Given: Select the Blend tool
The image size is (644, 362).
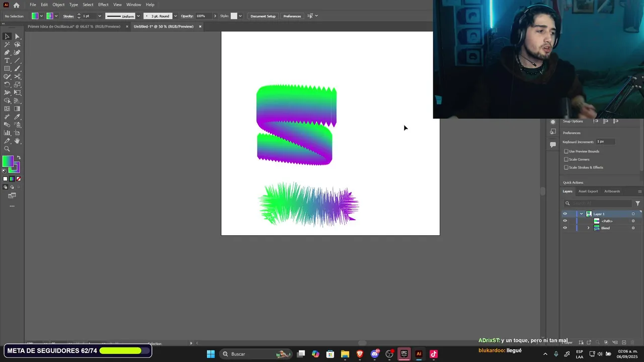Looking at the screenshot, I should [7, 125].
